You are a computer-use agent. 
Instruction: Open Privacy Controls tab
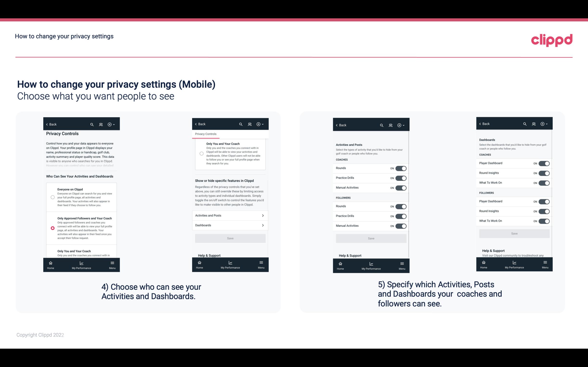click(205, 134)
